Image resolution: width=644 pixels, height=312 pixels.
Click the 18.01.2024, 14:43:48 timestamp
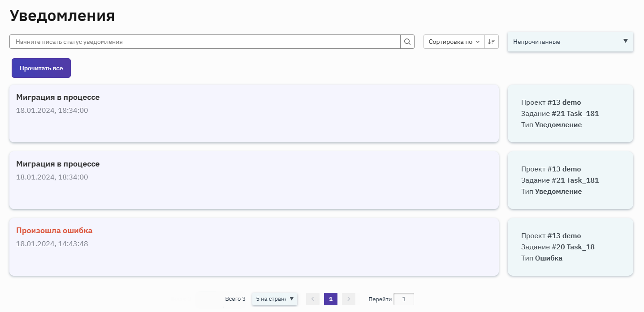point(52,244)
